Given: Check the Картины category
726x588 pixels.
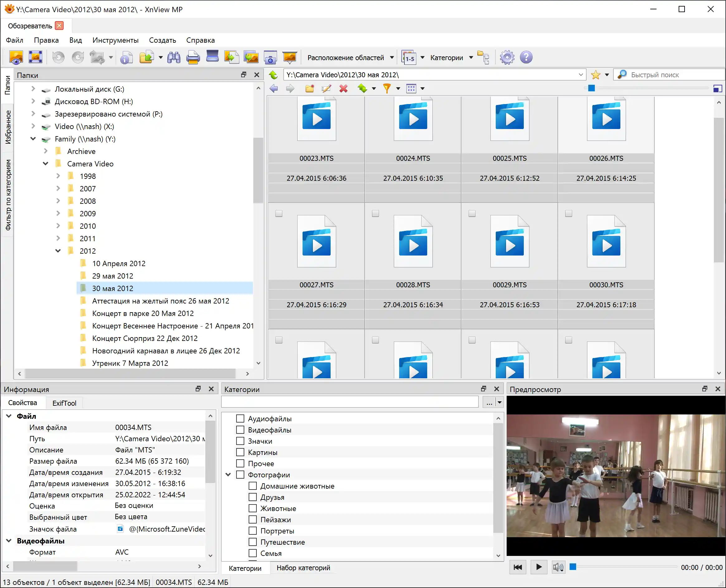Looking at the screenshot, I should click(240, 452).
